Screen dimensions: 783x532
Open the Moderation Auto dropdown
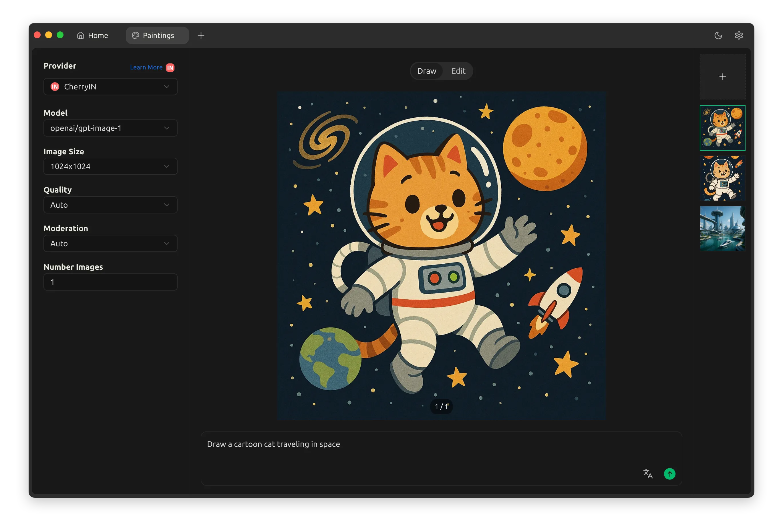point(110,243)
